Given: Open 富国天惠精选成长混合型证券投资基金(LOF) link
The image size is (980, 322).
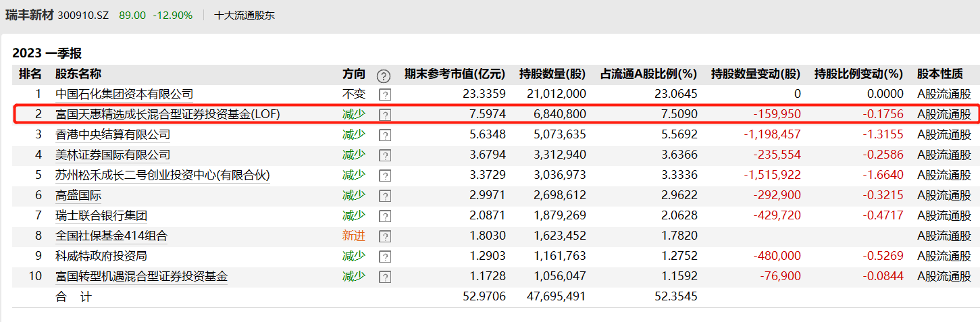Looking at the screenshot, I should (x=167, y=114).
